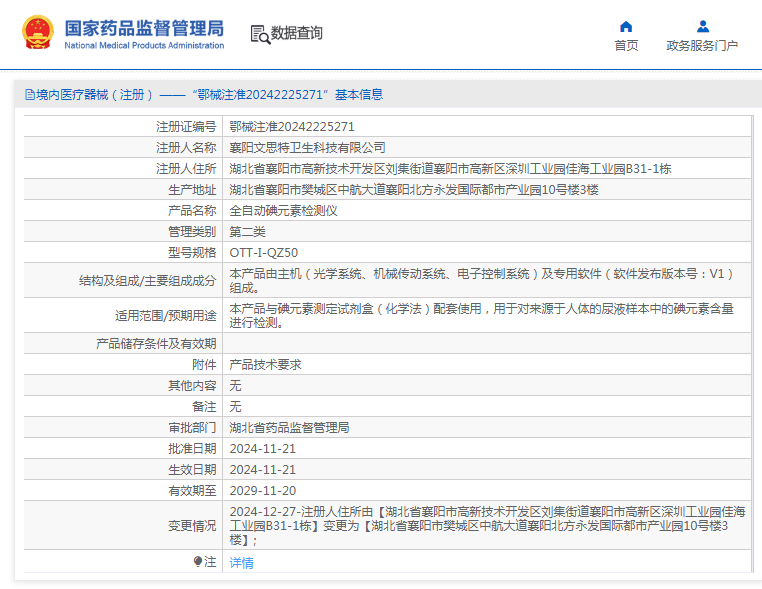Click the bullet icon beside 注
Viewport: 762px width, 589px height.
(198, 562)
